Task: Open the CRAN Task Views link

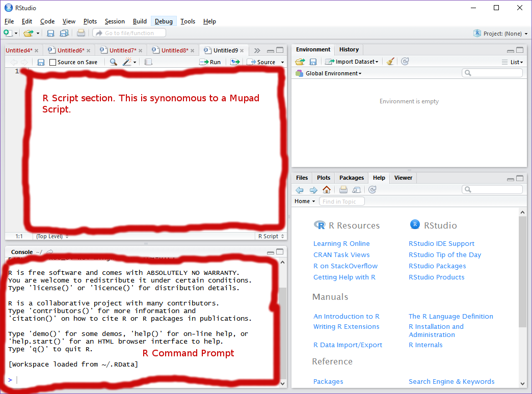Action: pyautogui.click(x=341, y=255)
